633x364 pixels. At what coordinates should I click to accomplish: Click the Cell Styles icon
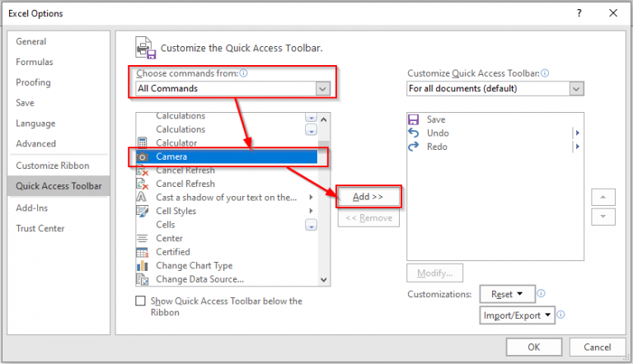pos(142,211)
